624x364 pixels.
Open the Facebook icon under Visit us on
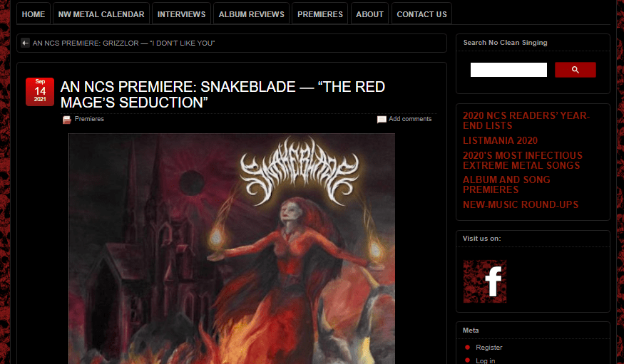point(485,281)
